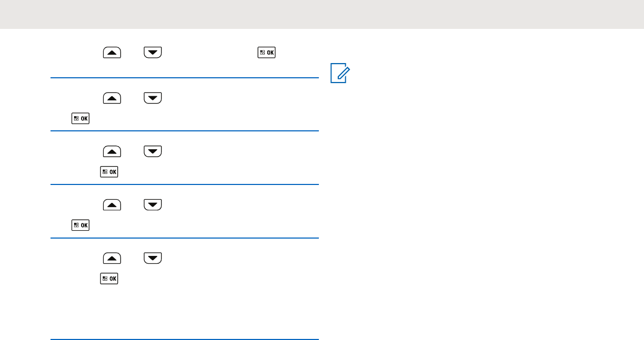Click the up arrow key icon in the first step
Viewport: 644px width, 340px height.
point(113,53)
